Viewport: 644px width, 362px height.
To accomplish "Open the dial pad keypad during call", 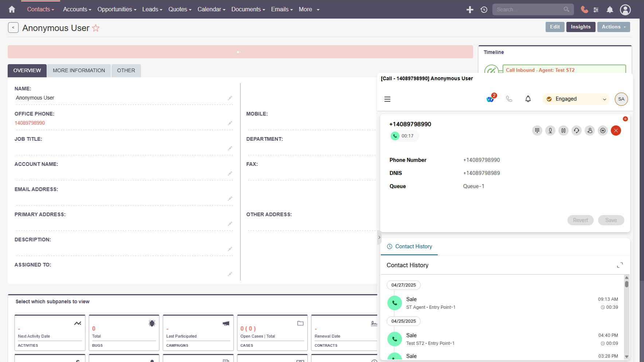I will point(537,131).
